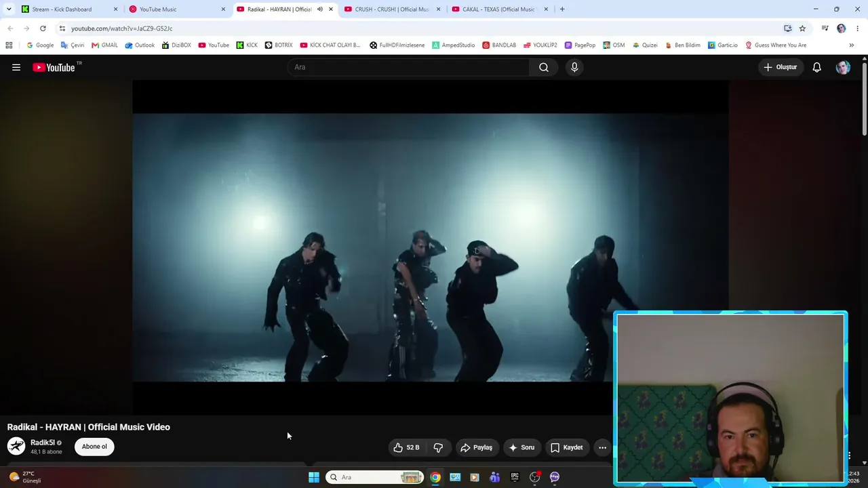Click the install-app icon in the address bar

pyautogui.click(x=787, y=28)
